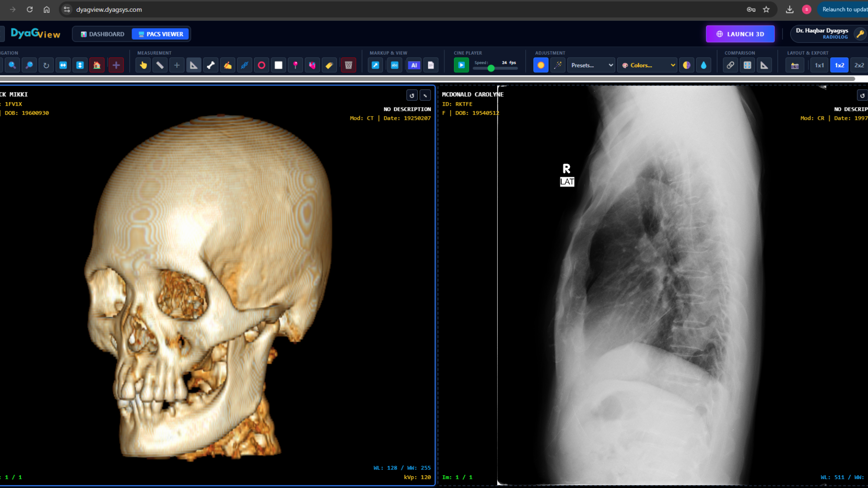Select the yellow tag label tool
Viewport: 868px width, 488px height.
pyautogui.click(x=330, y=65)
